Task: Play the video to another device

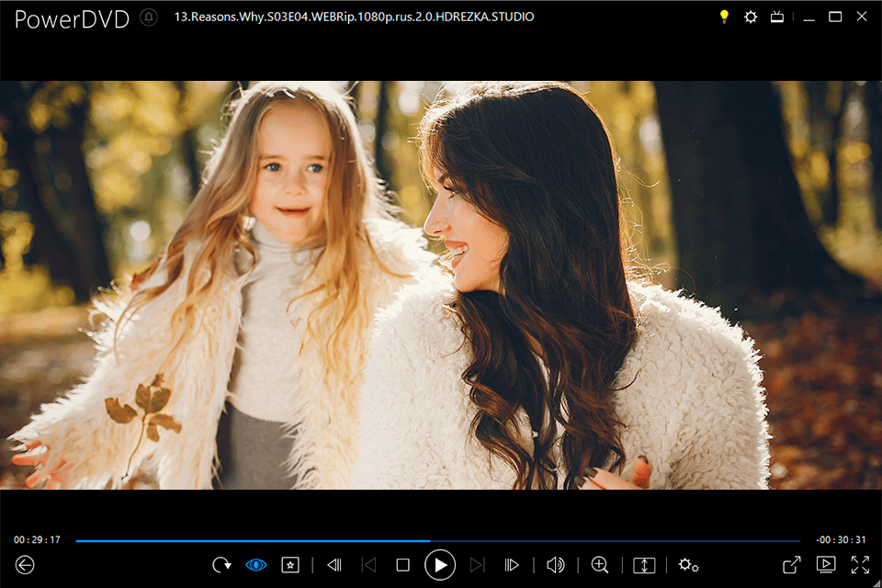Action: tap(824, 565)
